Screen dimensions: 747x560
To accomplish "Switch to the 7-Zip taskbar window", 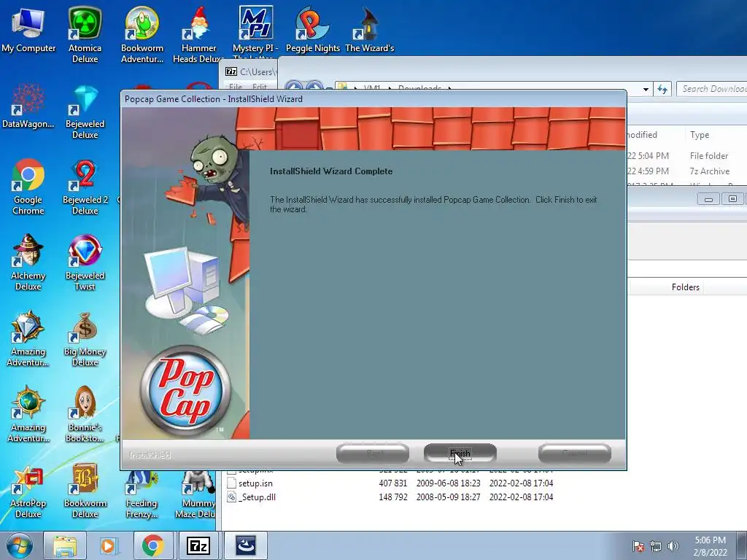I will [x=198, y=545].
